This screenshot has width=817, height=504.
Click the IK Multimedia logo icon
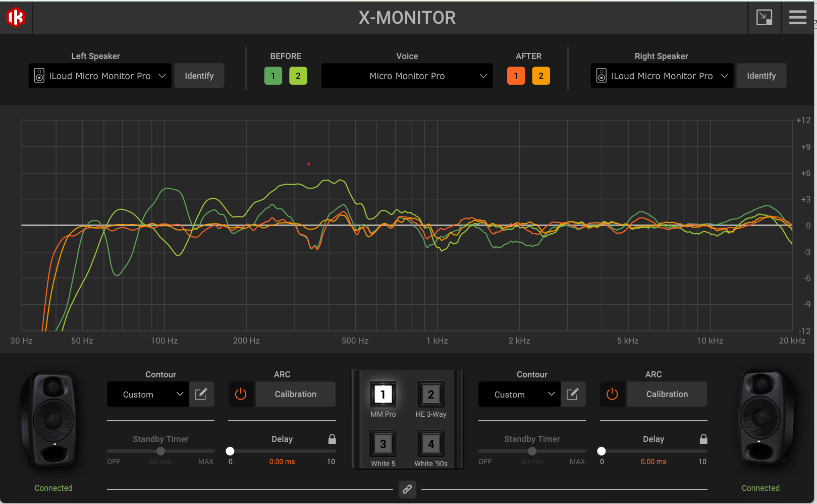pyautogui.click(x=16, y=18)
